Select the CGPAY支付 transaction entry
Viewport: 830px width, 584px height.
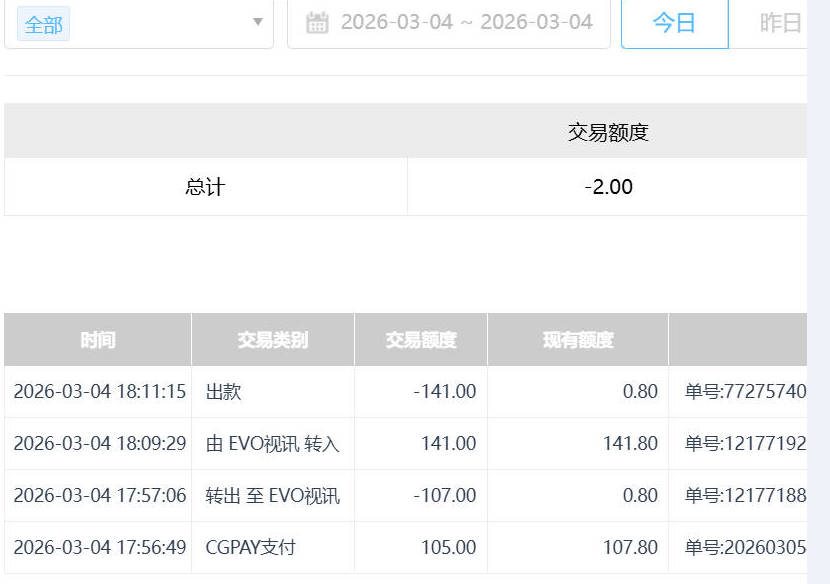(x=251, y=548)
